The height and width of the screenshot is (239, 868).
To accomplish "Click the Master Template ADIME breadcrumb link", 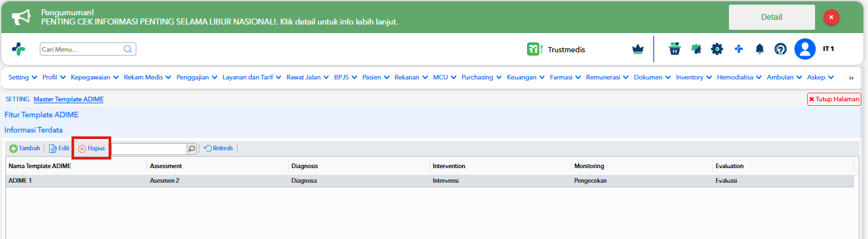I will point(69,99).
